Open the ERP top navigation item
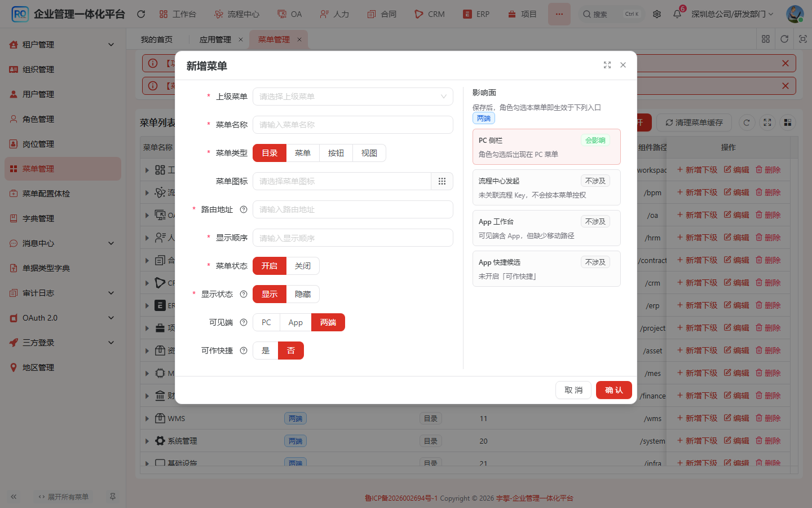 click(476, 14)
